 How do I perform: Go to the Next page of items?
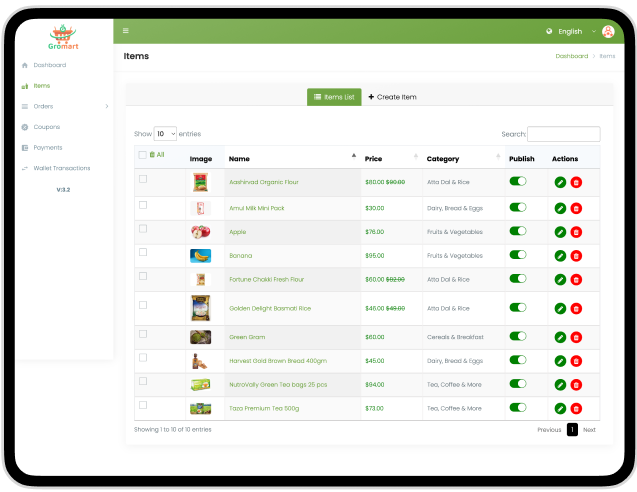(589, 429)
